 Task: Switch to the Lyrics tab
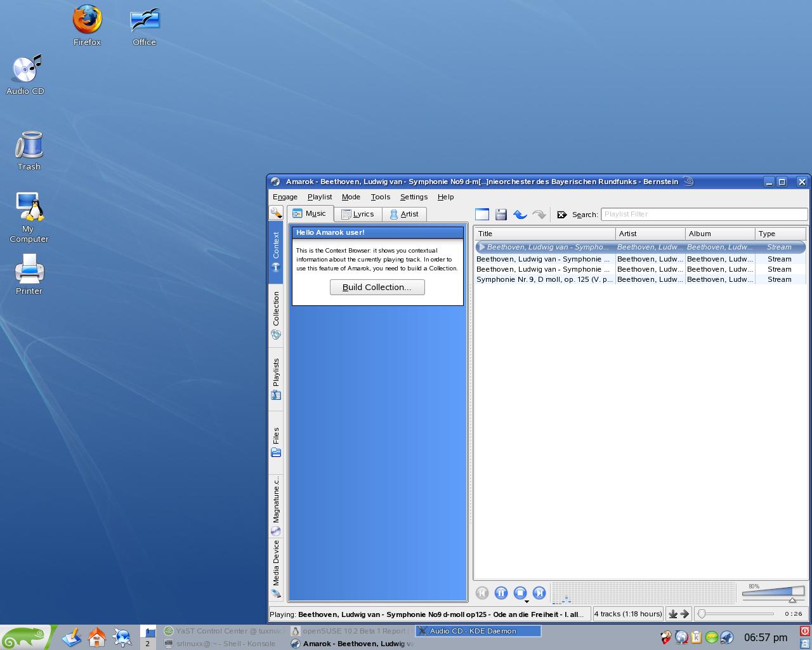[358, 214]
